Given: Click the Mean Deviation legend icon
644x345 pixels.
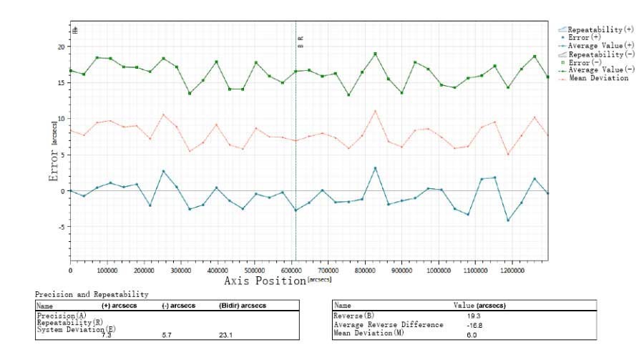Looking at the screenshot, I should click(562, 78).
